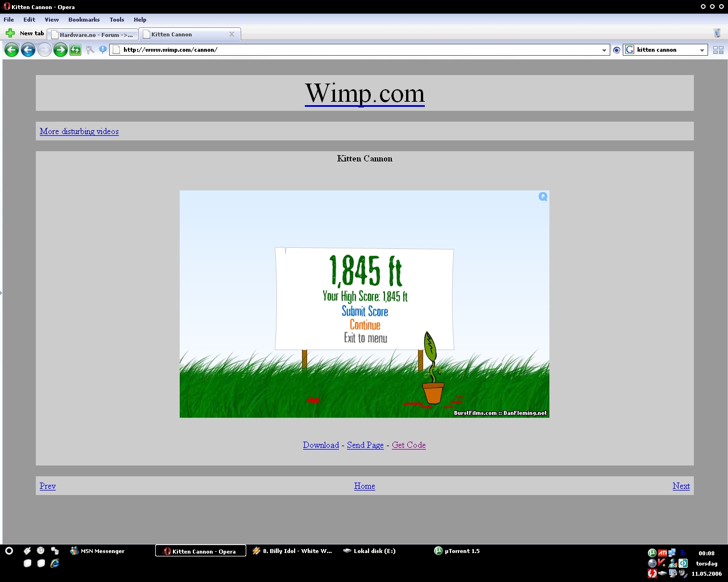Click the blue Q icon in game
Image resolution: width=728 pixels, height=582 pixels.
point(543,197)
